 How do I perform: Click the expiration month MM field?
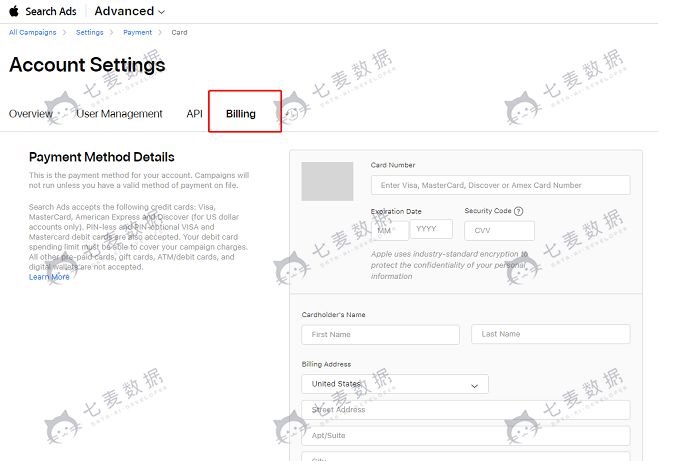pos(389,230)
